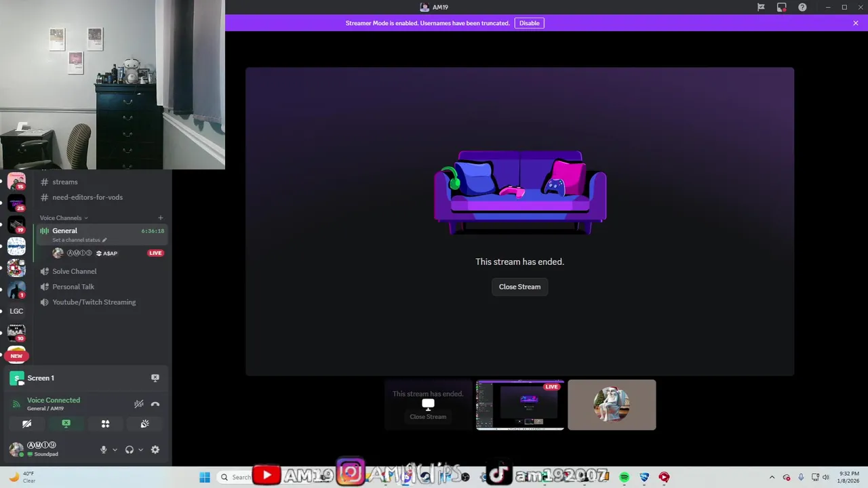
Task: Show hidden system tray icons
Action: (772, 477)
